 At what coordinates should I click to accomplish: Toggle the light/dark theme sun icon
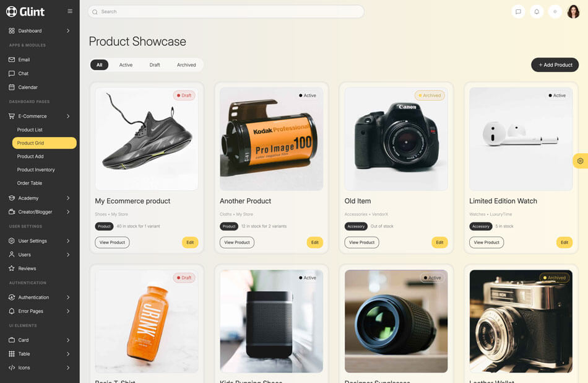coord(555,12)
